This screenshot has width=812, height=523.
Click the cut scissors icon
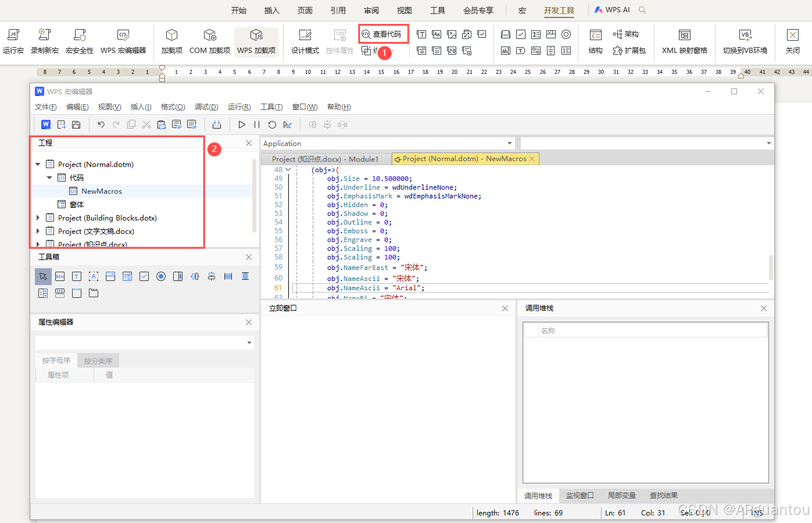pyautogui.click(x=146, y=124)
